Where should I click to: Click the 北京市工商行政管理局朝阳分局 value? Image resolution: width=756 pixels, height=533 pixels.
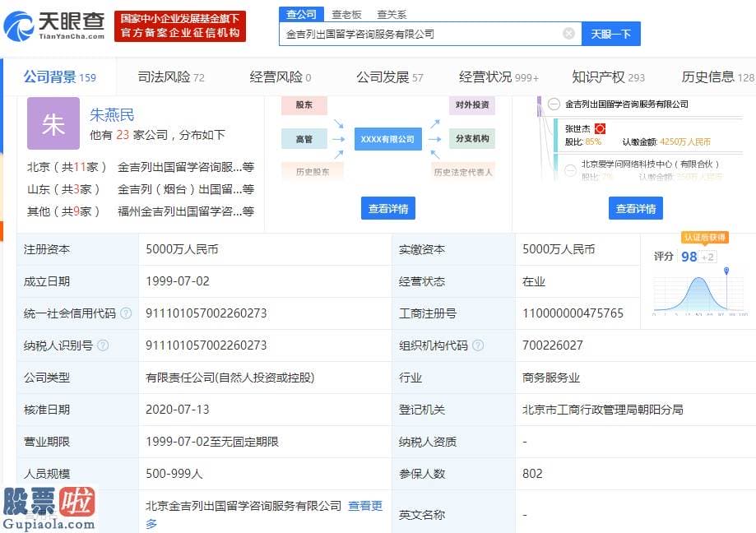[603, 410]
